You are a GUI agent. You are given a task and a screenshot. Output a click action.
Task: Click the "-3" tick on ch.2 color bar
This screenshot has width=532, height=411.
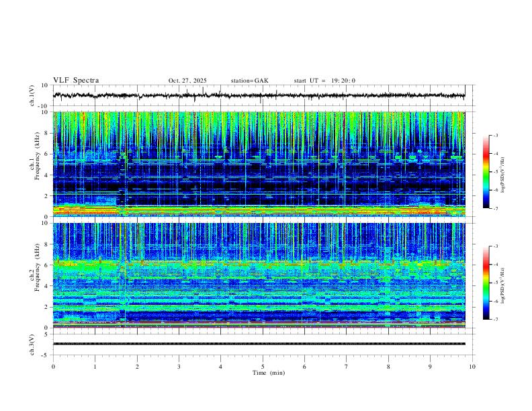coord(495,246)
